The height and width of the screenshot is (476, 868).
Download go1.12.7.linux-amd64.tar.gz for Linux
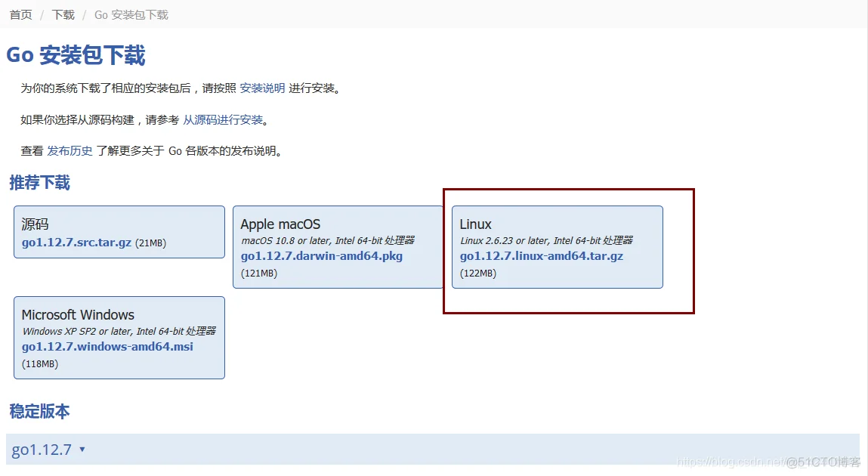pos(542,255)
